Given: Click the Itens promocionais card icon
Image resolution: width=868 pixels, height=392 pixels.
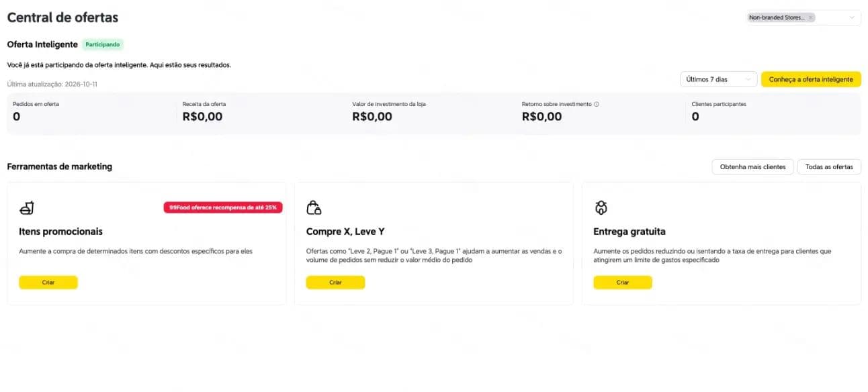Looking at the screenshot, I should point(27,207).
